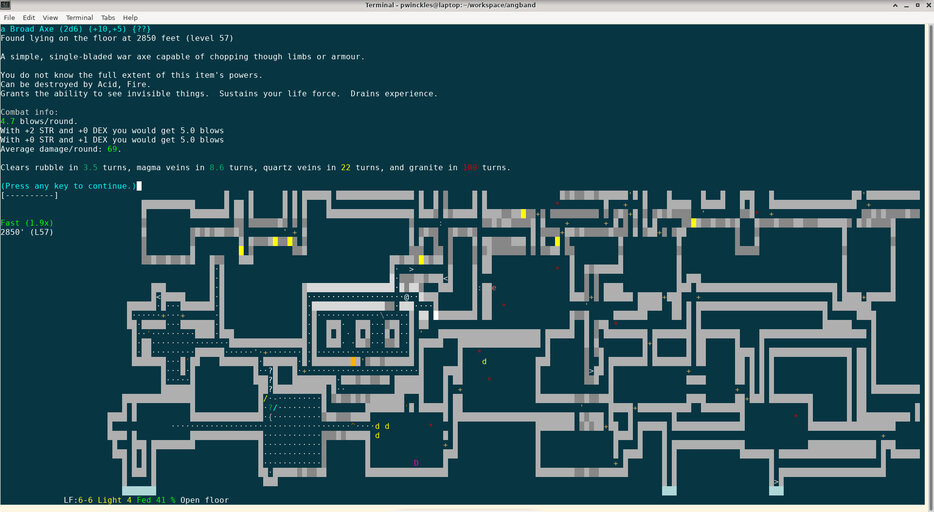The width and height of the screenshot is (934, 512).
Task: Click the green Fast (1.9x) speed indicator
Action: click(x=29, y=222)
